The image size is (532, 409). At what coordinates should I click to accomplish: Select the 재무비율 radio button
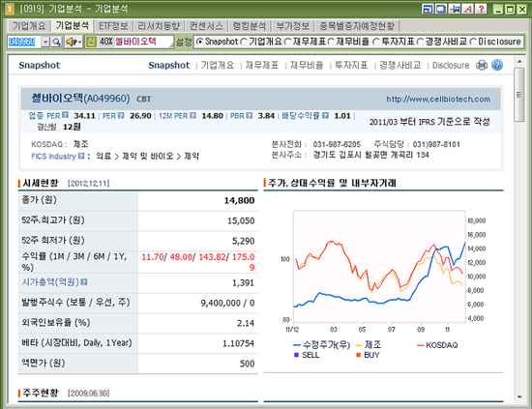point(331,42)
